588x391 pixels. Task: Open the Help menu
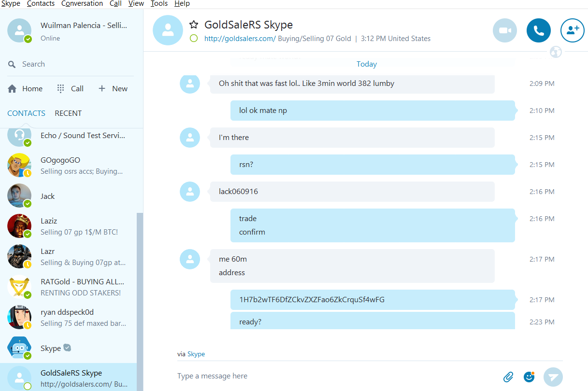182,4
